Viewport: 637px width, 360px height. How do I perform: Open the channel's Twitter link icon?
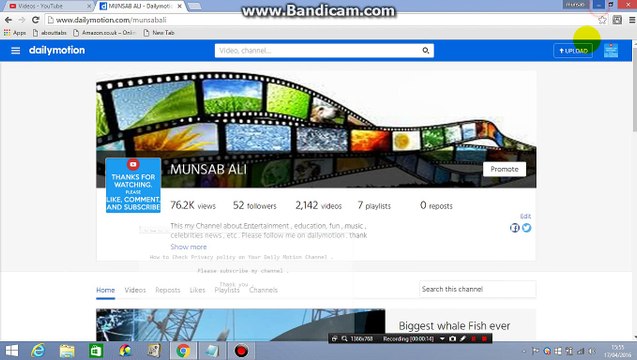pos(526,228)
